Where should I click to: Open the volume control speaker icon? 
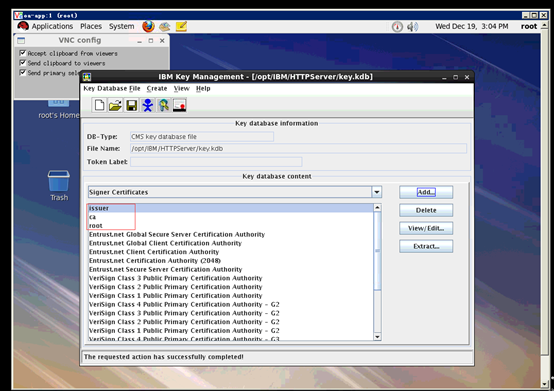tap(412, 26)
